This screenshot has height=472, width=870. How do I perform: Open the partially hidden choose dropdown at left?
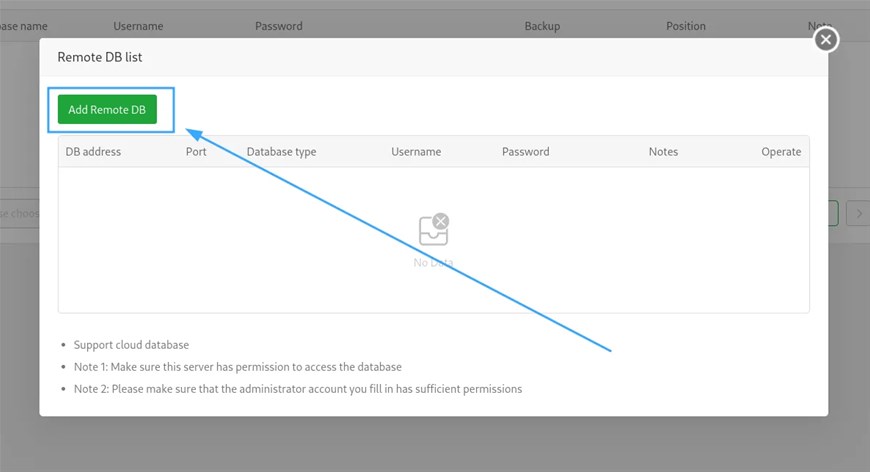point(19,214)
